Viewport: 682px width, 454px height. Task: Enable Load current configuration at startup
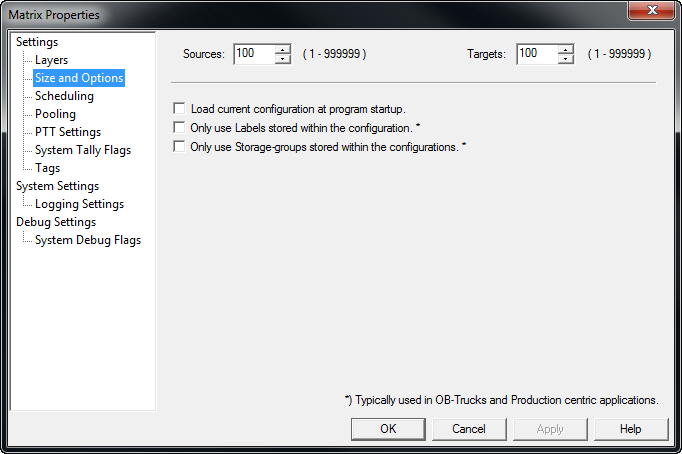click(x=180, y=108)
